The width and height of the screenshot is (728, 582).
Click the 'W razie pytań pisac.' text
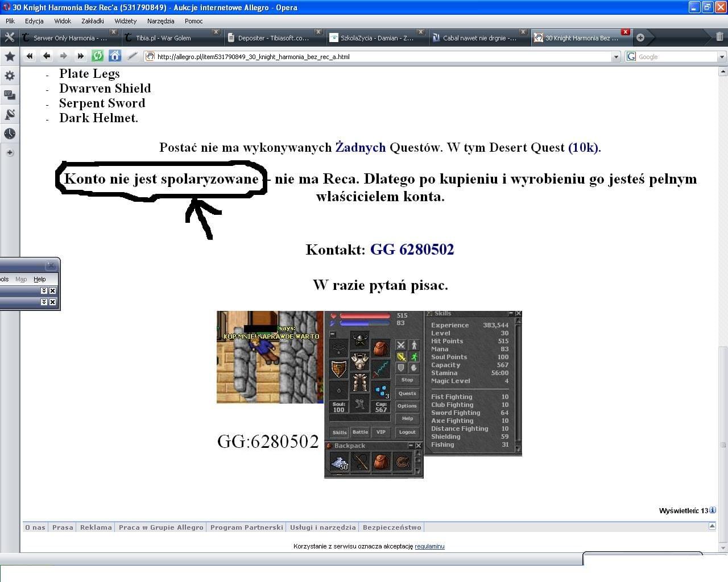point(380,285)
